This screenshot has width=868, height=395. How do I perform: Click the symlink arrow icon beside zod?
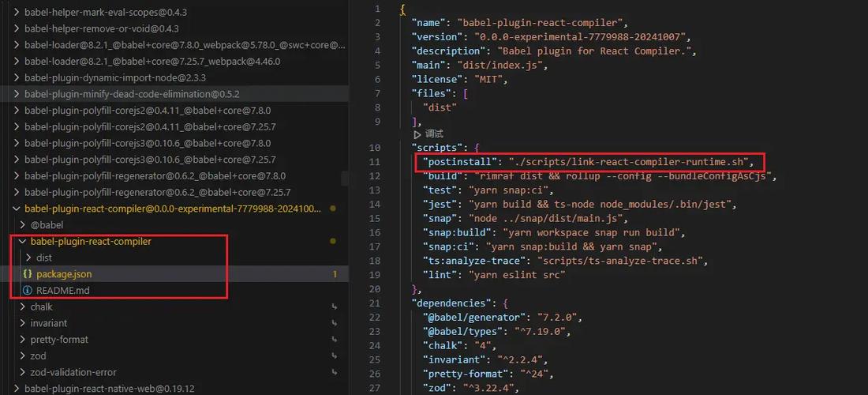[334, 355]
